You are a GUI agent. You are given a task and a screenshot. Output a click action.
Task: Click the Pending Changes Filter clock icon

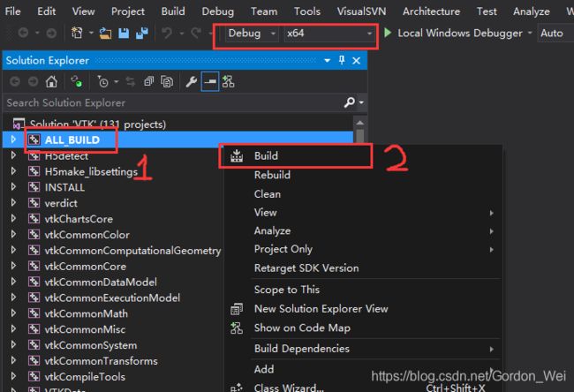102,81
